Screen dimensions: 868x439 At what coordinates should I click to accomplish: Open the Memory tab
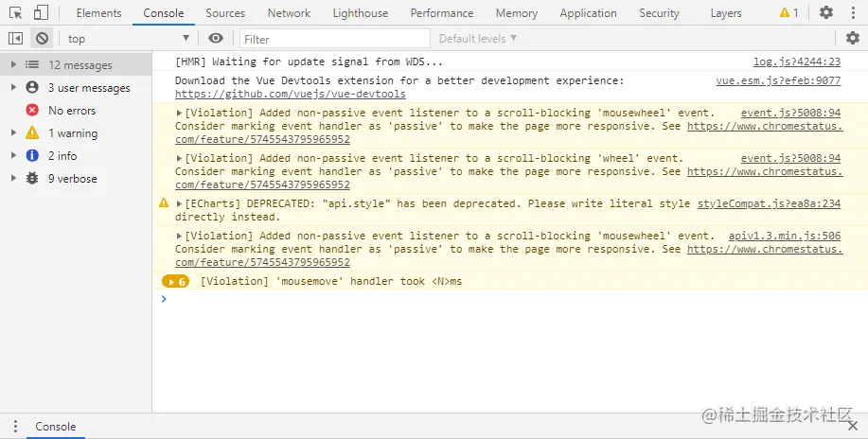[x=517, y=12]
